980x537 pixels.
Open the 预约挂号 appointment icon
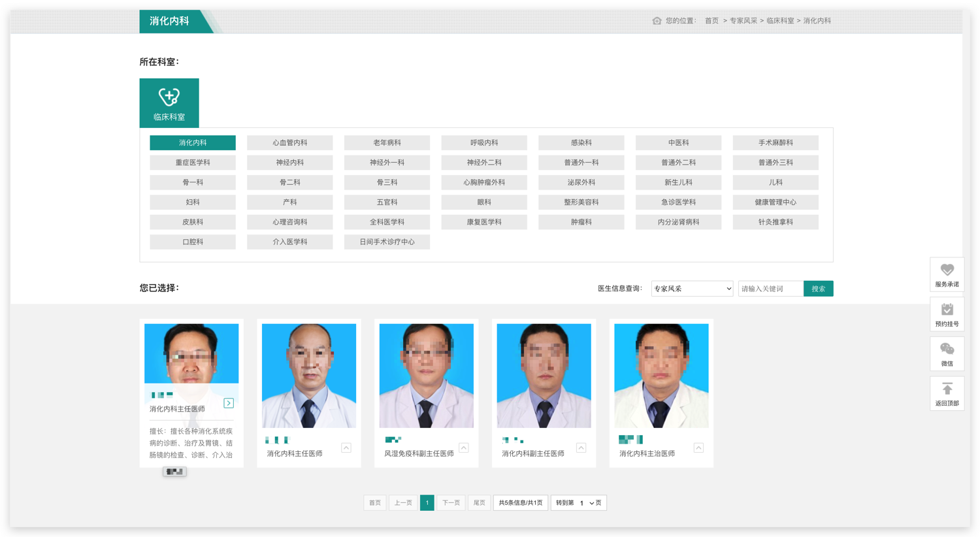(x=947, y=310)
